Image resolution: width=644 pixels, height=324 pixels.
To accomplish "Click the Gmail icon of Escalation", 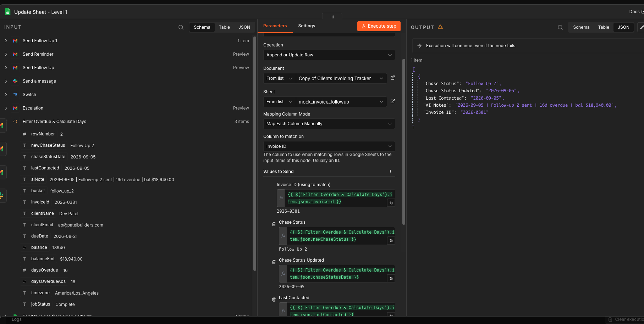I will (x=15, y=108).
